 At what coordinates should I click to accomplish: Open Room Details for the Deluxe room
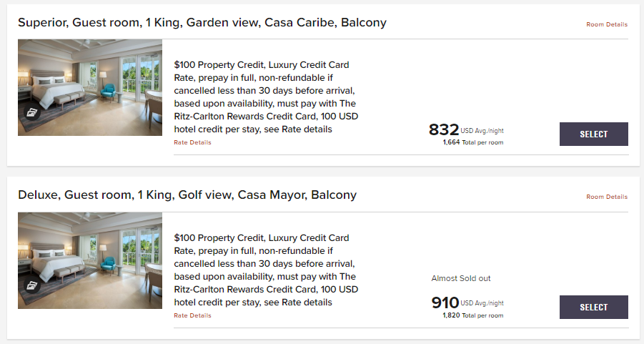pyautogui.click(x=607, y=197)
